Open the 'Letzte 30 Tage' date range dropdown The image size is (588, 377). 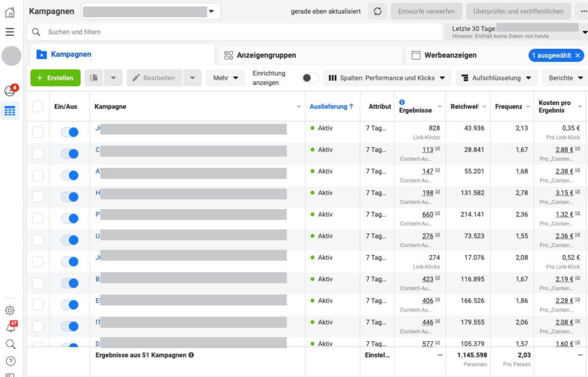pos(516,32)
